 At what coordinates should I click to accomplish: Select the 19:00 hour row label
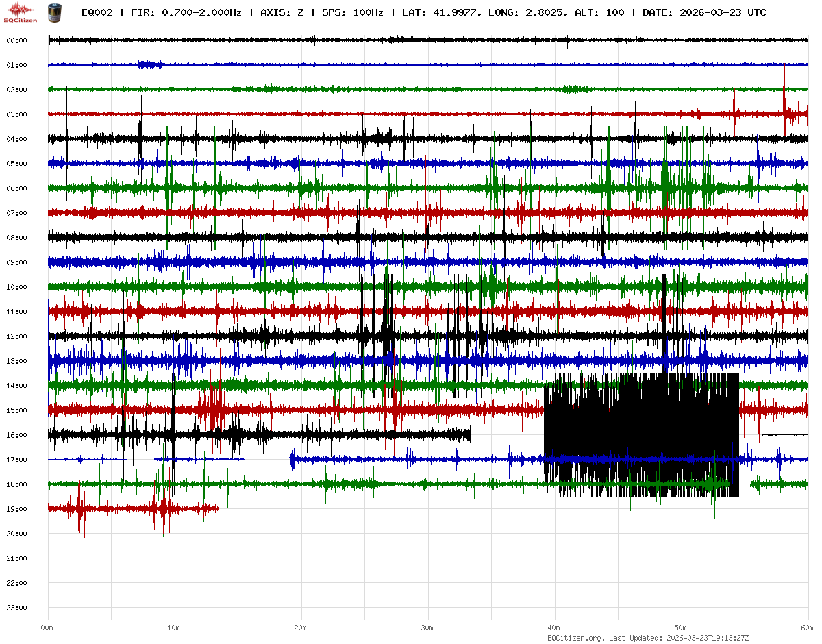point(16,509)
